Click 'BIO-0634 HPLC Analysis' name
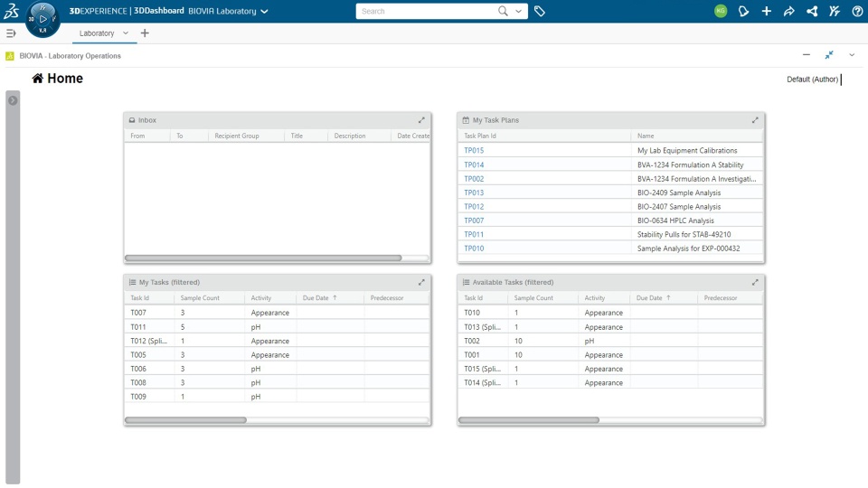The width and height of the screenshot is (868, 488). point(675,221)
